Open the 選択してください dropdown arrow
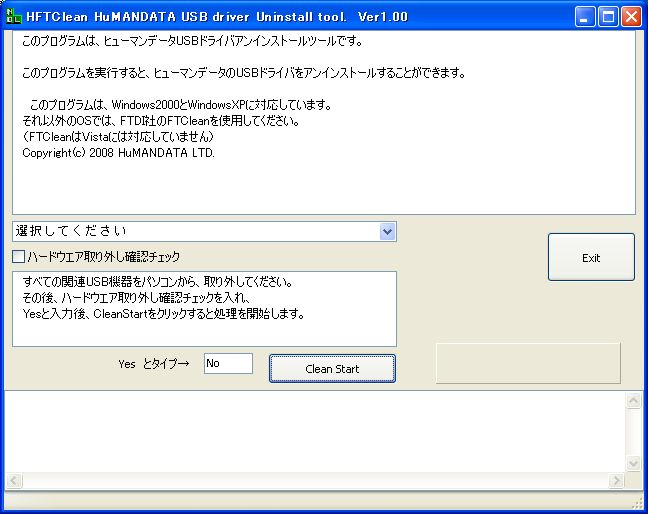The width and height of the screenshot is (648, 514). 388,232
